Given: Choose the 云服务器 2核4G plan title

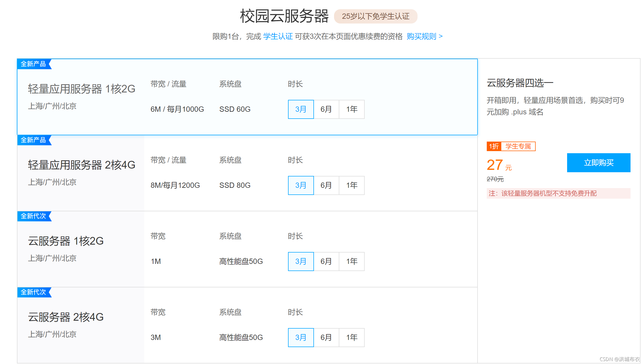Looking at the screenshot, I should point(66,317).
